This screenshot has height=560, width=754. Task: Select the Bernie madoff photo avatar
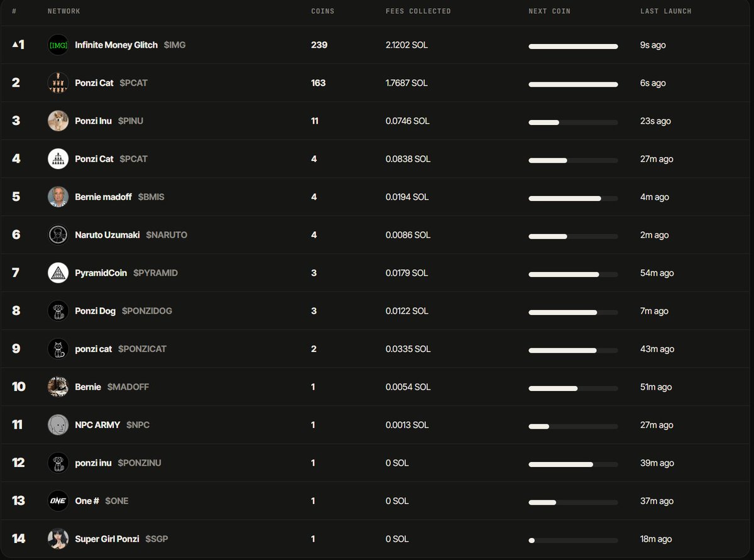[58, 197]
